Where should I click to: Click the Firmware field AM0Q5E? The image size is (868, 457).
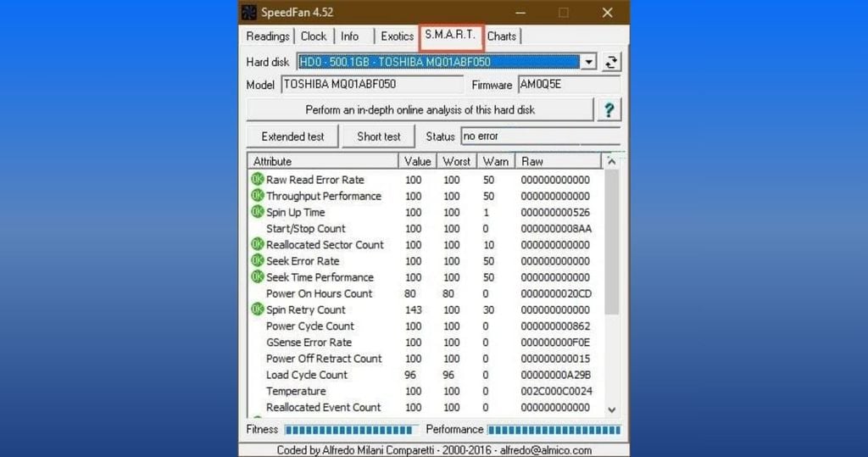click(x=569, y=84)
